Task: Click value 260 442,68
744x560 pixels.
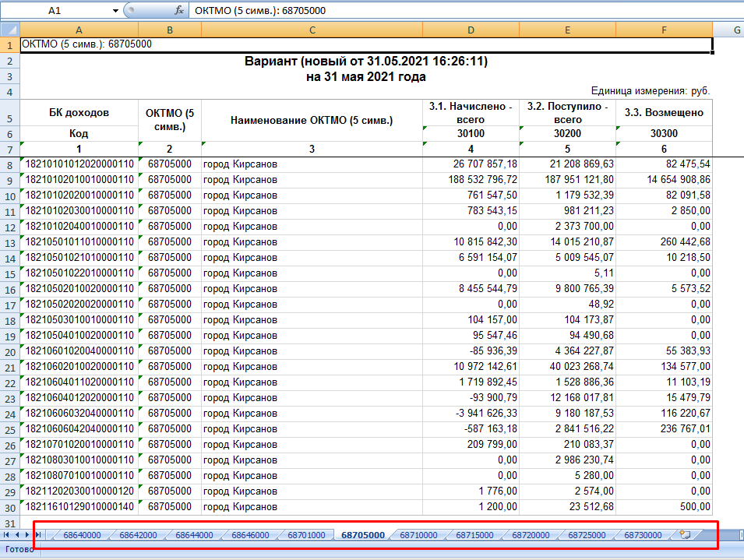Action: tap(685, 241)
